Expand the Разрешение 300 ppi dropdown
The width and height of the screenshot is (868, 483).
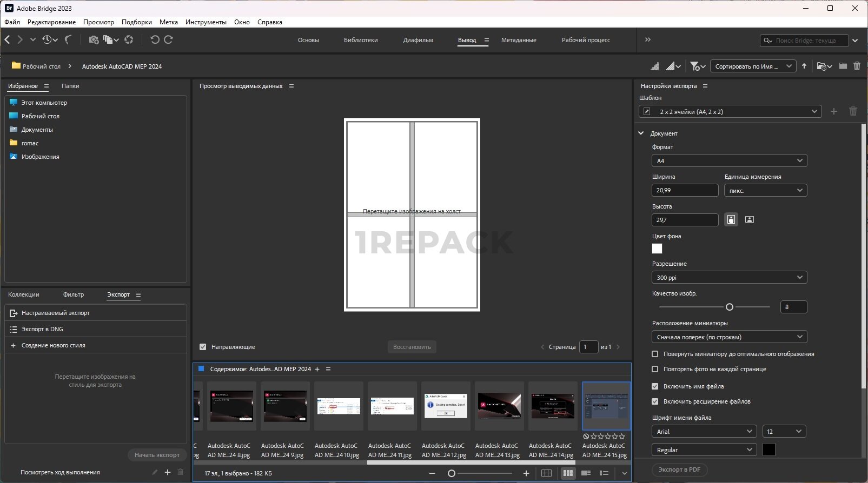pyautogui.click(x=729, y=277)
